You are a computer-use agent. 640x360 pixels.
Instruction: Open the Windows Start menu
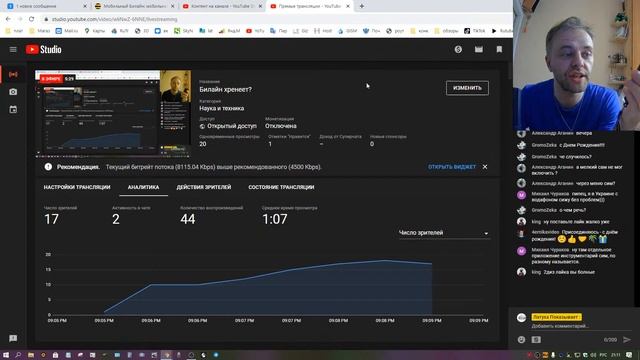(6, 355)
